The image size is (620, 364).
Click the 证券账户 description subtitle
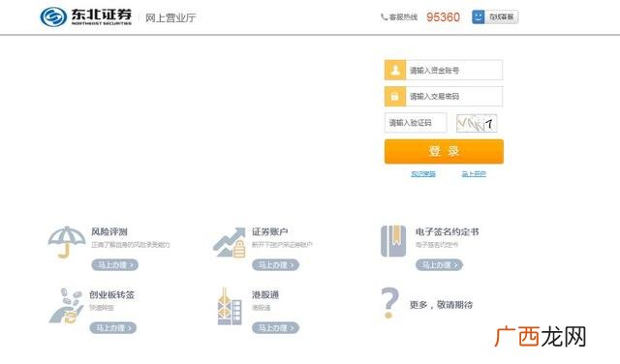pos(282,245)
